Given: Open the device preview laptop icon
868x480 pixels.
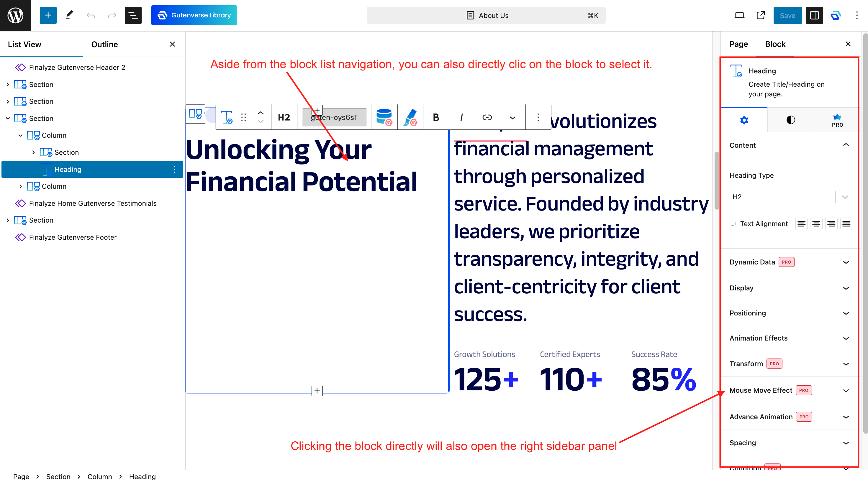Looking at the screenshot, I should pyautogui.click(x=739, y=15).
